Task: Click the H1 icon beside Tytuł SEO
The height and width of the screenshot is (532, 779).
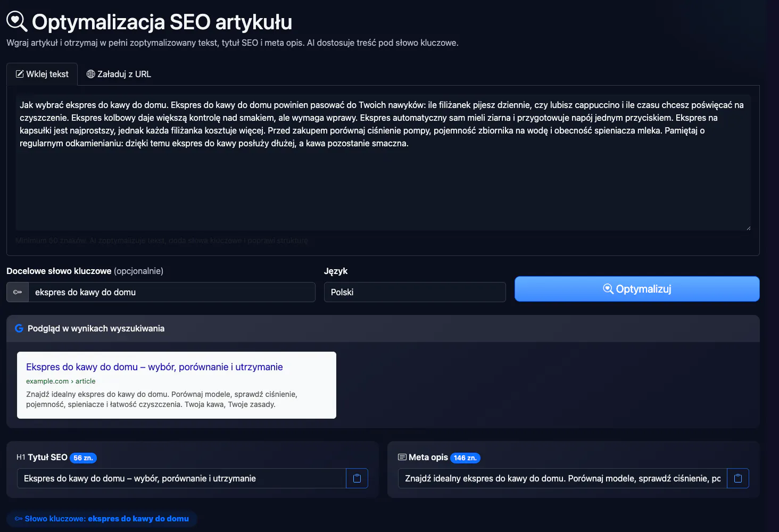Action: coord(21,457)
